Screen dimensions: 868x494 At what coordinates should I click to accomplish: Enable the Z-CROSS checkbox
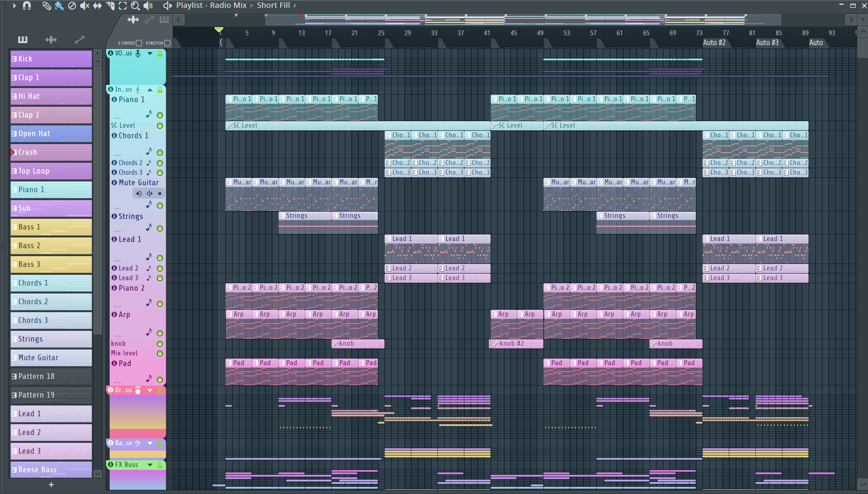click(139, 43)
